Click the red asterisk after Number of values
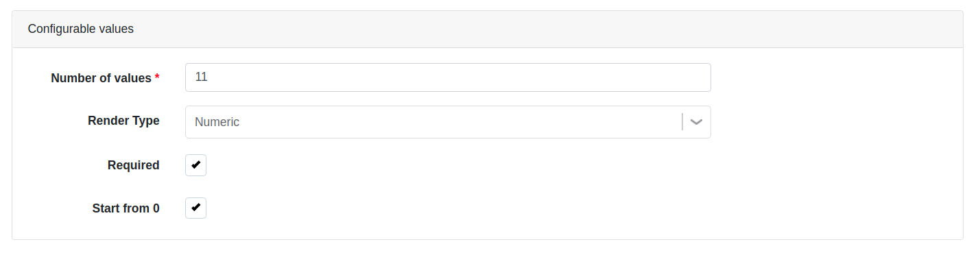Screen dimensions: 980x255 point(157,77)
